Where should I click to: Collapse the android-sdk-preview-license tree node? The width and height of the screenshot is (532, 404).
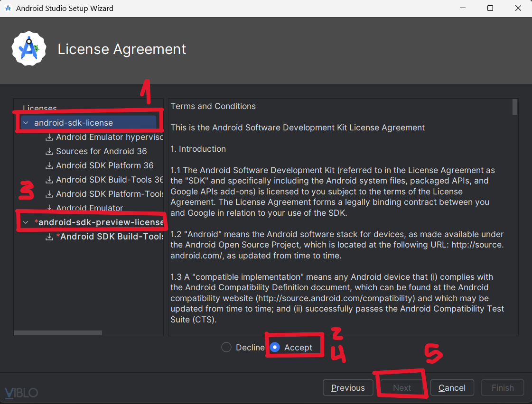[26, 222]
